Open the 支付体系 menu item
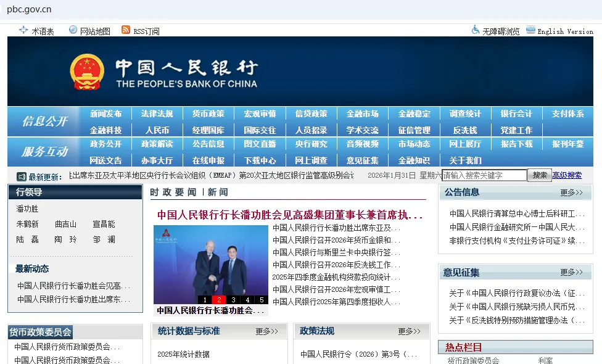The image size is (602, 364). 568,114
